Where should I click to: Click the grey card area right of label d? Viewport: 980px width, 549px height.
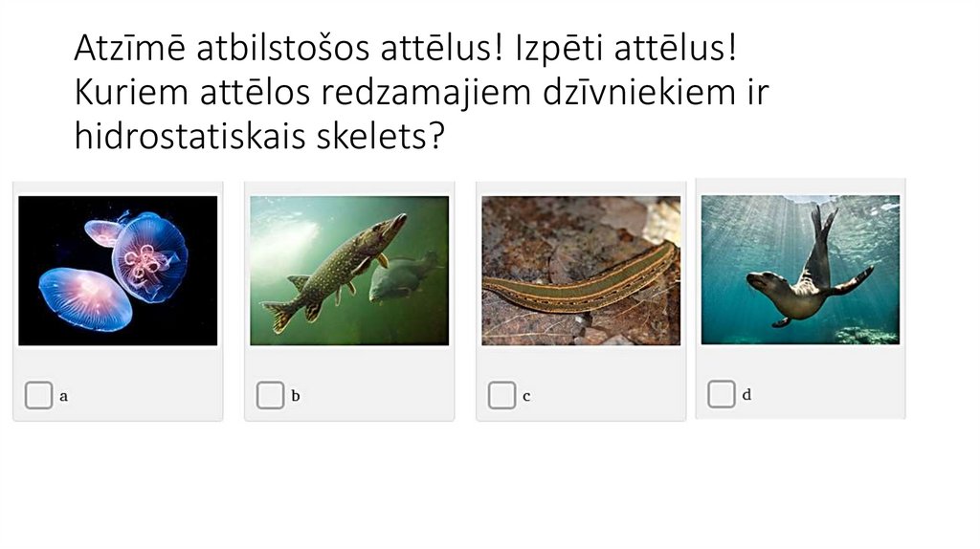(827, 394)
